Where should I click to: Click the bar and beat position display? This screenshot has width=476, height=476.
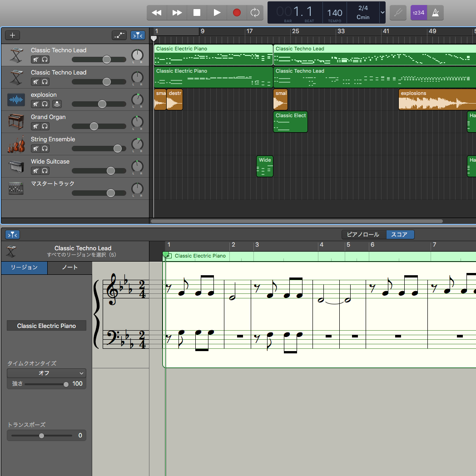click(294, 12)
